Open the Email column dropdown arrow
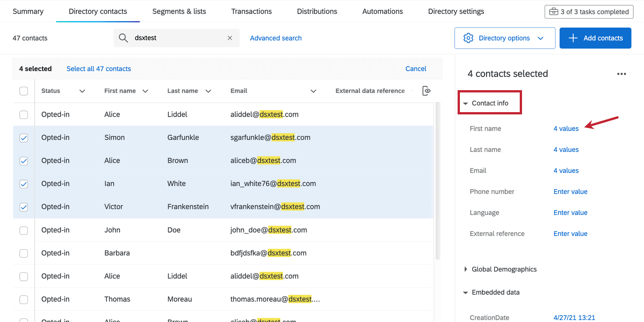Image resolution: width=644 pixels, height=322 pixels. [313, 91]
